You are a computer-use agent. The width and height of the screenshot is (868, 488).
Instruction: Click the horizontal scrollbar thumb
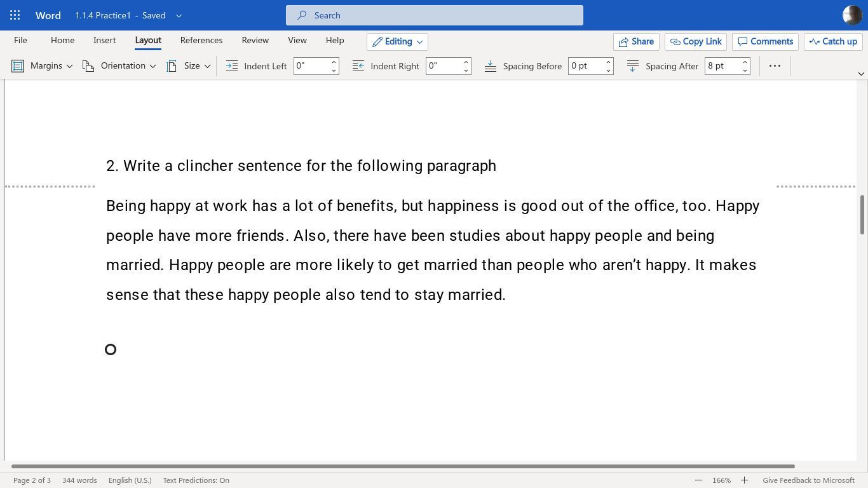403,466
